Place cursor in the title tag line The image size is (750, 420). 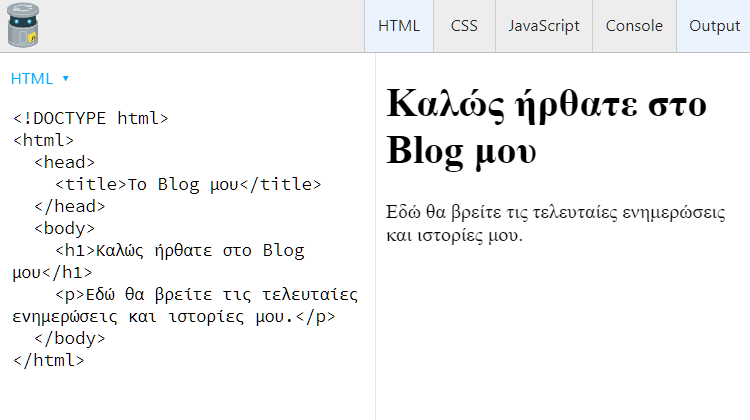188,184
